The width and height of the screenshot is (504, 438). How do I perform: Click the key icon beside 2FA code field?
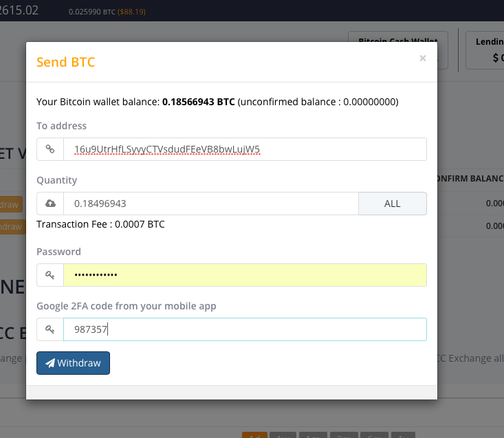(x=50, y=329)
